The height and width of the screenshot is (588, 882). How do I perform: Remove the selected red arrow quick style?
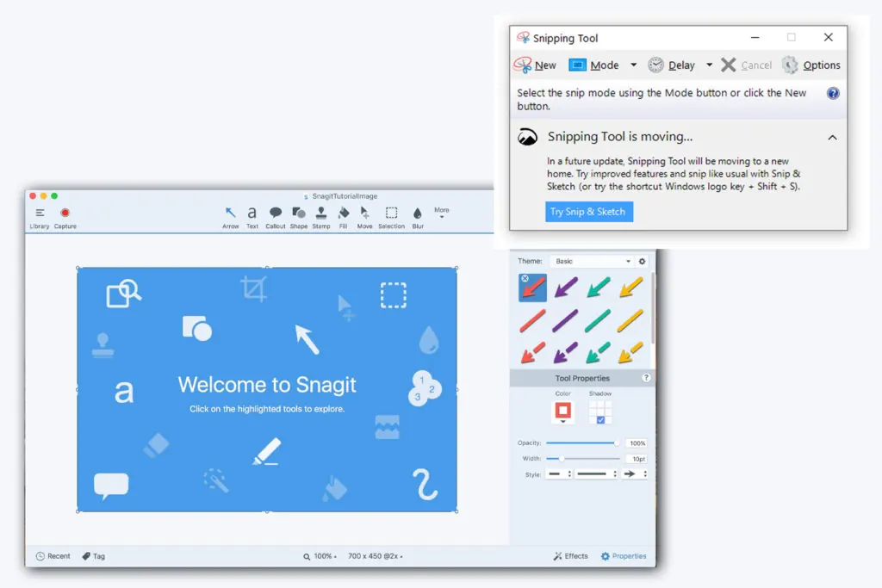pyautogui.click(x=525, y=278)
